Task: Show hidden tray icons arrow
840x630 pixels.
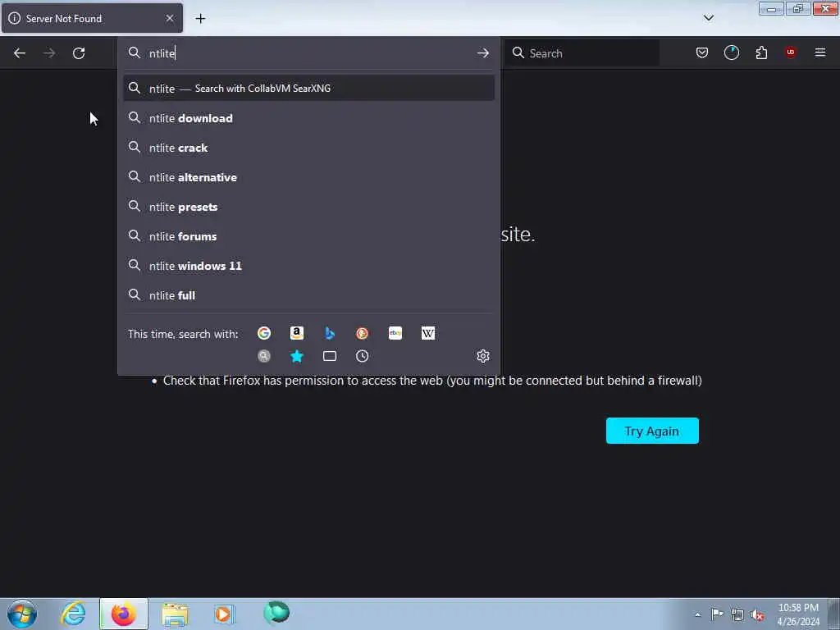Action: 697,614
